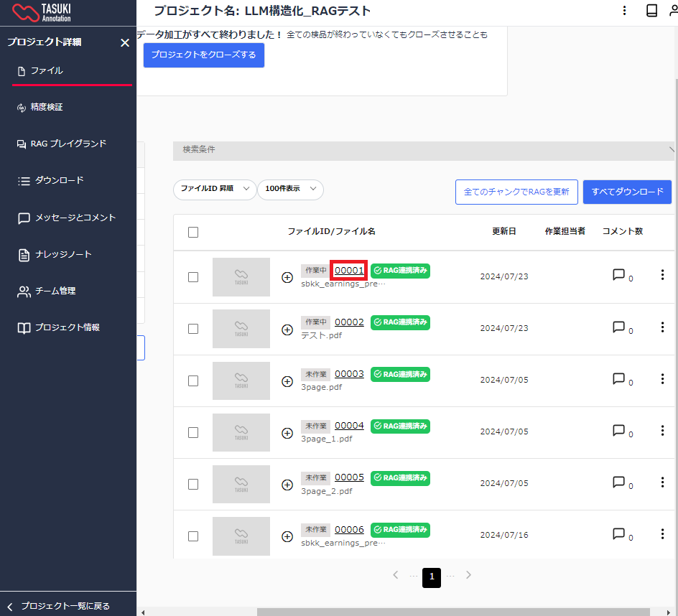Open the three-dot row menu for 00006
Viewport: 678px width, 616px height.
click(662, 534)
